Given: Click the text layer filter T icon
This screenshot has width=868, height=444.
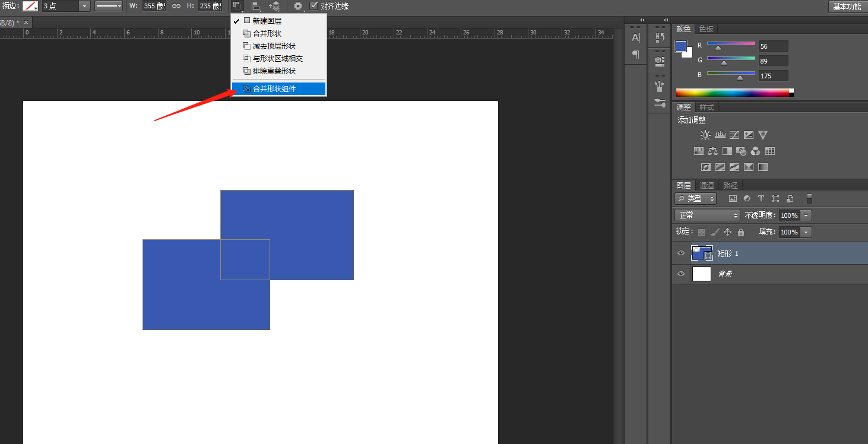Looking at the screenshot, I should (761, 199).
